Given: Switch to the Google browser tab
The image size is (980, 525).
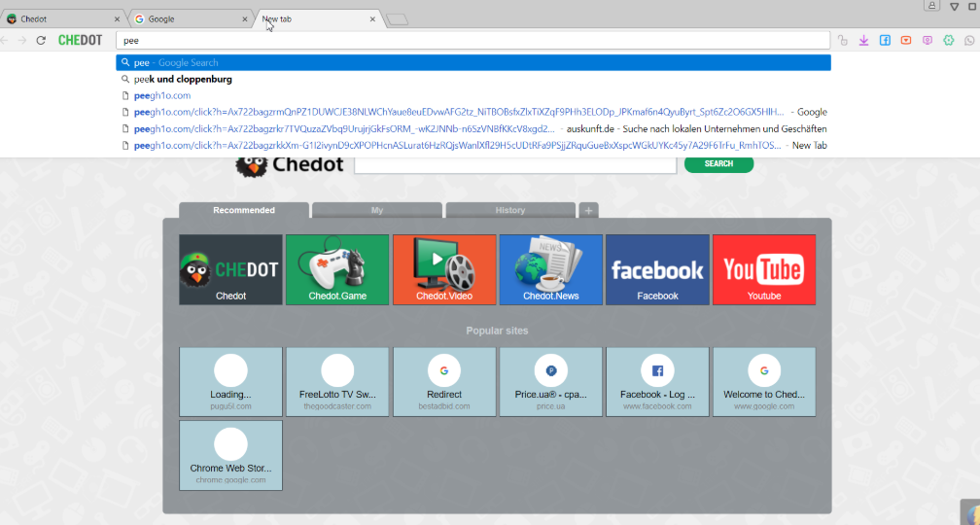Looking at the screenshot, I should [191, 19].
